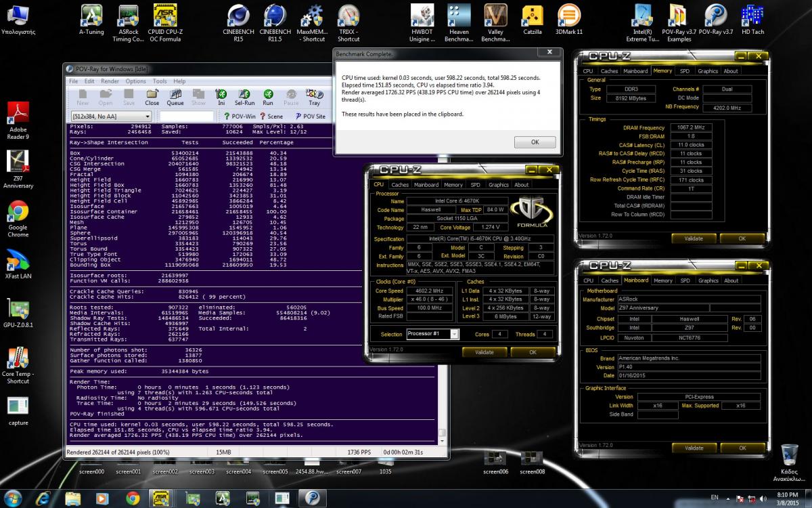Open the Windows Start button
812x508 pixels.
[x=14, y=498]
